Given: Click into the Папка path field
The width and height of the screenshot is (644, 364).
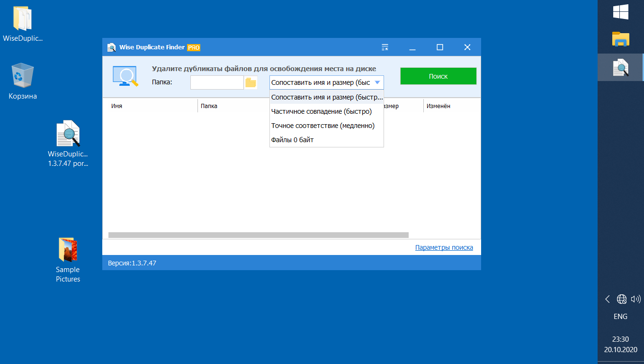Looking at the screenshot, I should click(x=217, y=82).
